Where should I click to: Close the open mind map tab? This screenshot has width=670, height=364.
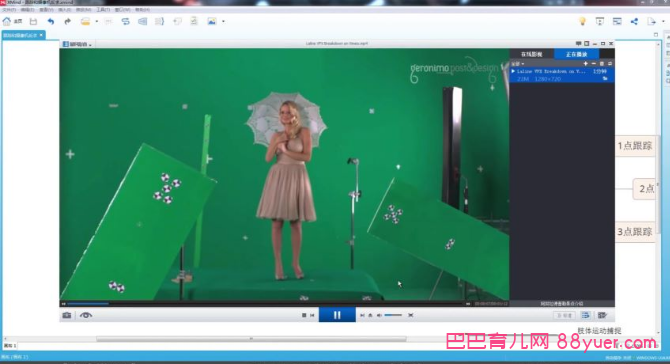pyautogui.click(x=41, y=35)
